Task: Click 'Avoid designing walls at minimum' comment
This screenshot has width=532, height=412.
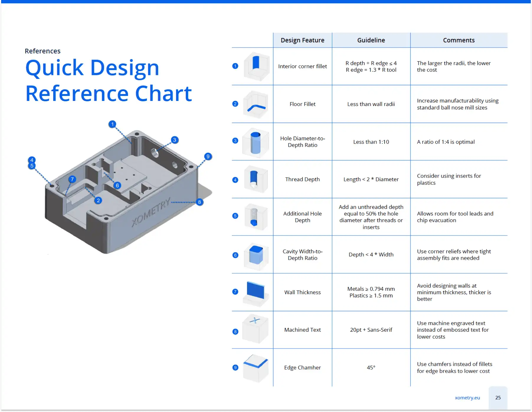Action: click(454, 292)
